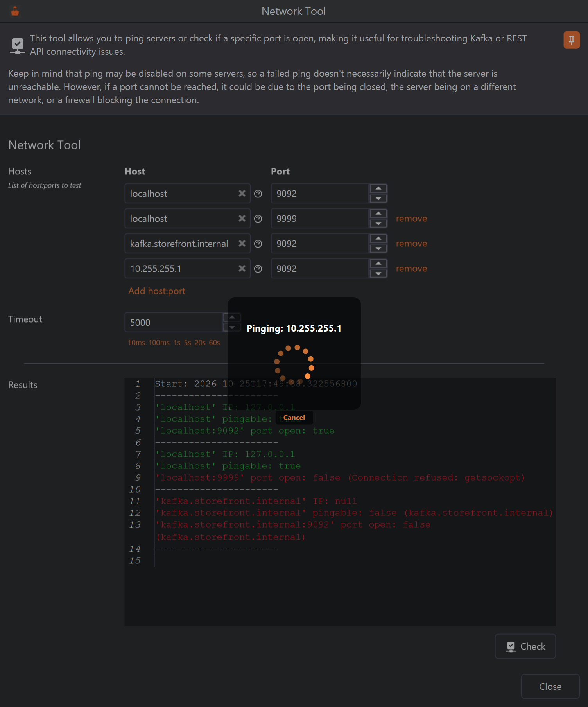The height and width of the screenshot is (707, 588).
Task: Remove the localhost 9999 row
Action: [411, 219]
